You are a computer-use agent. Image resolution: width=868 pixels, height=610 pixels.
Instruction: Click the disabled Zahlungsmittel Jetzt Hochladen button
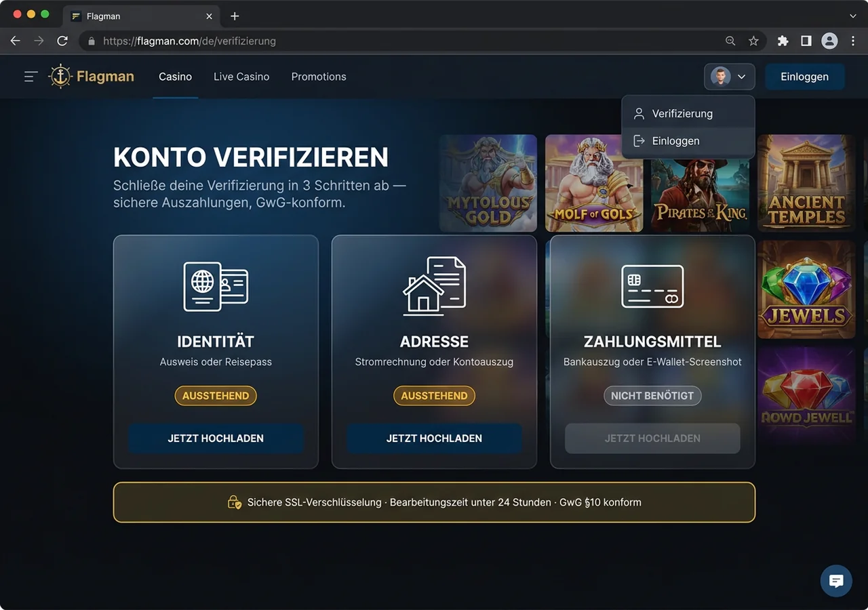652,439
